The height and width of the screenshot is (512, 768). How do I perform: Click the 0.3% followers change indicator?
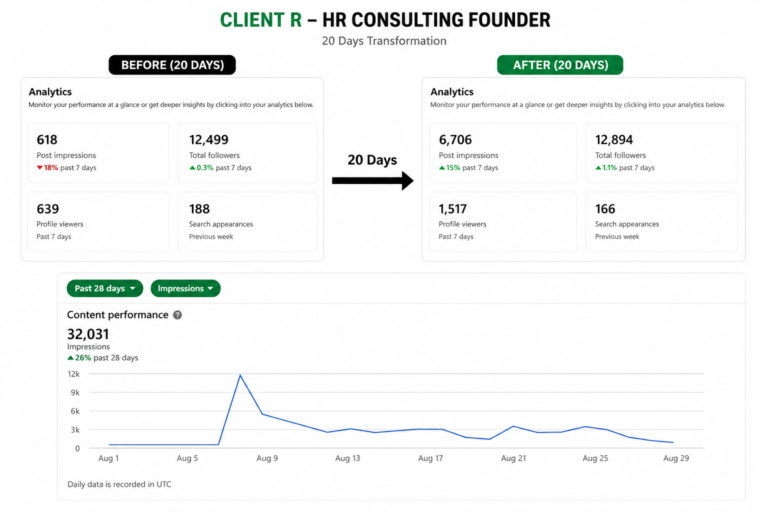pyautogui.click(x=201, y=168)
